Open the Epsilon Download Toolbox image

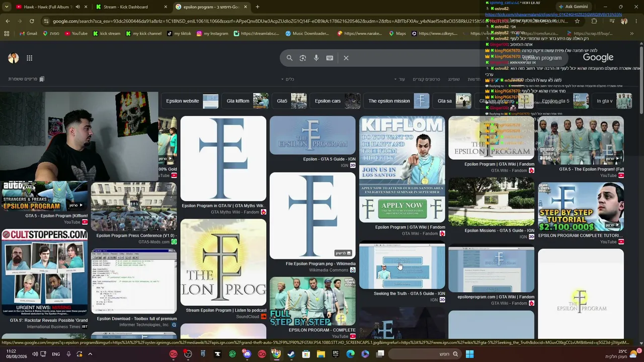(134, 282)
